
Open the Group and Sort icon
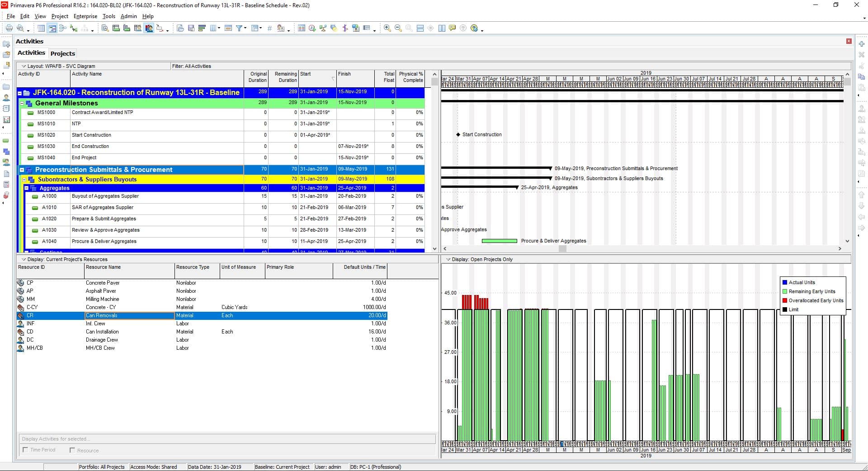pyautogui.click(x=255, y=28)
